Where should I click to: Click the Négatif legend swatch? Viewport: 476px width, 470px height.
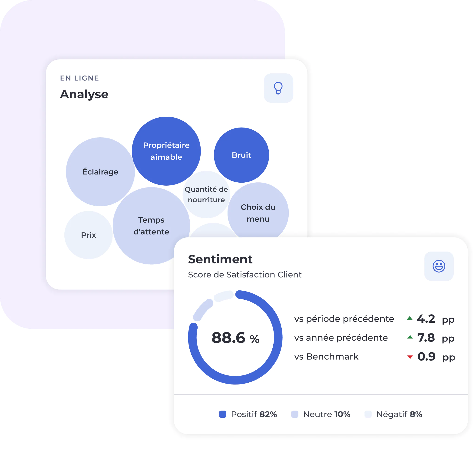pyautogui.click(x=368, y=414)
